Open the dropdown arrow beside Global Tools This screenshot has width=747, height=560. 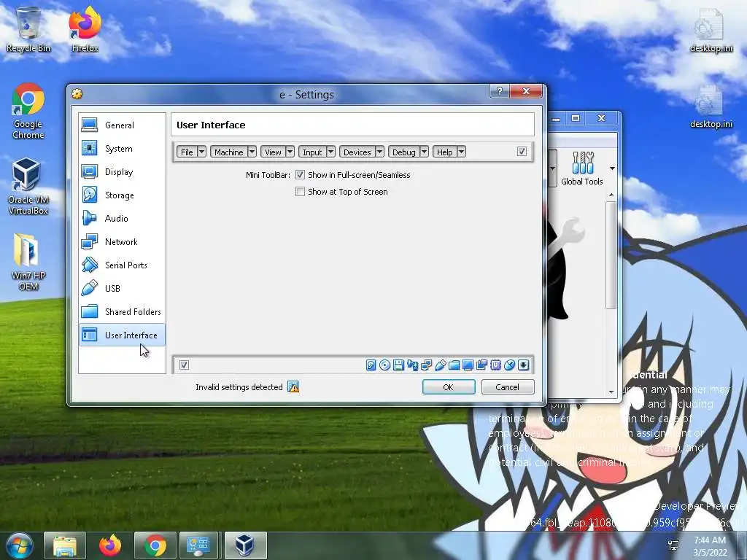(x=612, y=168)
